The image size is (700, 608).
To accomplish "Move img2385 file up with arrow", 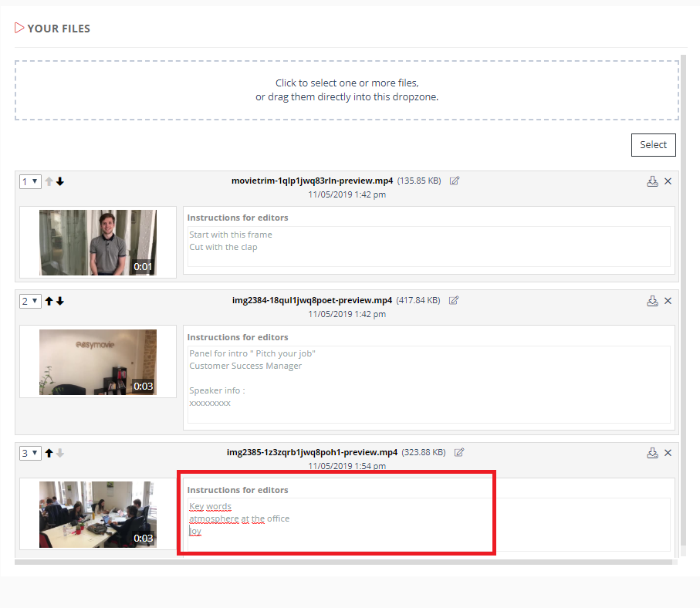I will pyautogui.click(x=49, y=453).
